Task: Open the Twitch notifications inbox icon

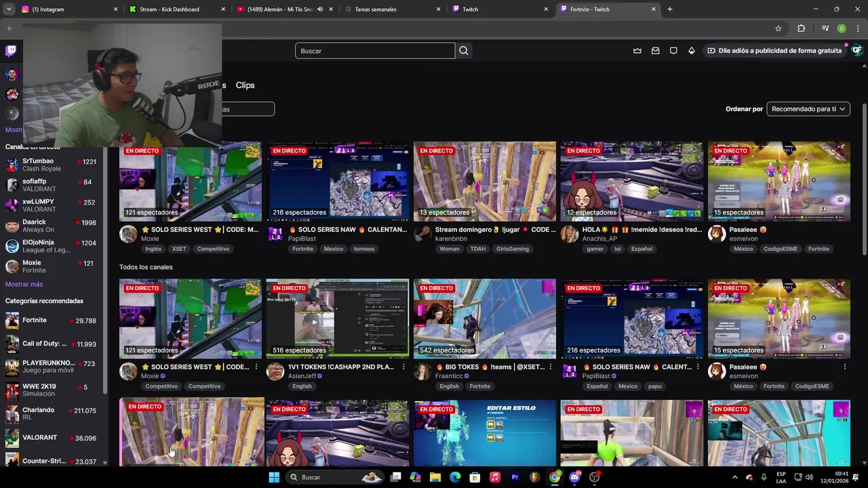Action: [655, 51]
